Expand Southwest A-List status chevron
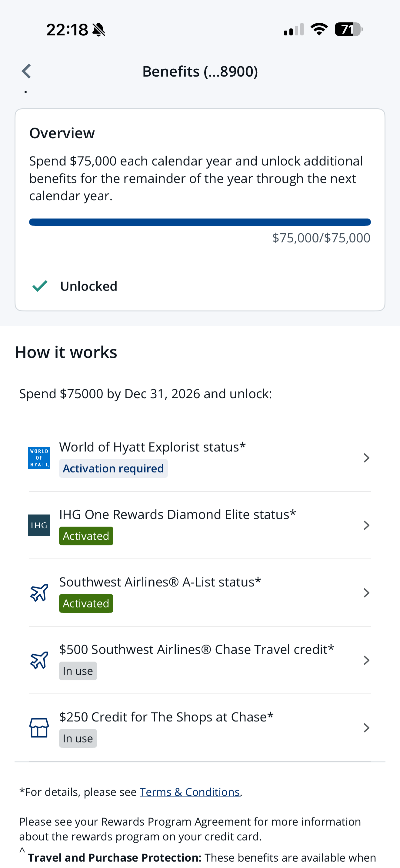 (x=366, y=592)
